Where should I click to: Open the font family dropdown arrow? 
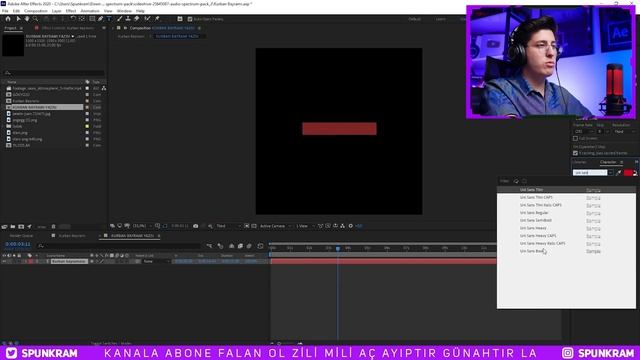[x=610, y=173]
